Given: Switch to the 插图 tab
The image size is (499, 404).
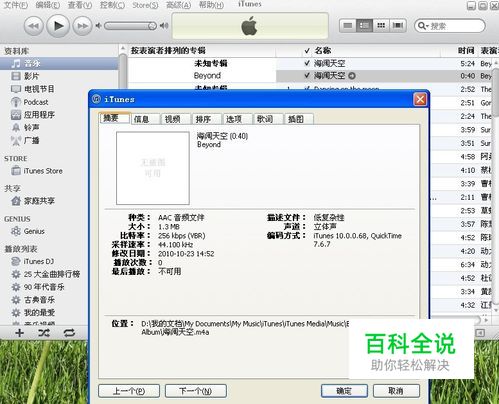Looking at the screenshot, I should [x=299, y=119].
